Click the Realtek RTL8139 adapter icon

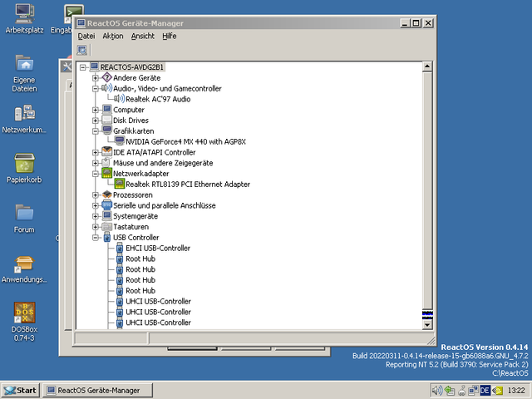120,184
